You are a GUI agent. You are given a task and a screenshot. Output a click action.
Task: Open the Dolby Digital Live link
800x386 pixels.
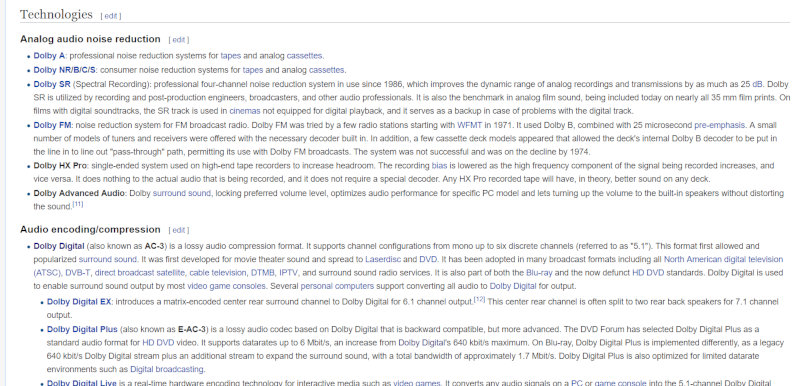coord(82,383)
